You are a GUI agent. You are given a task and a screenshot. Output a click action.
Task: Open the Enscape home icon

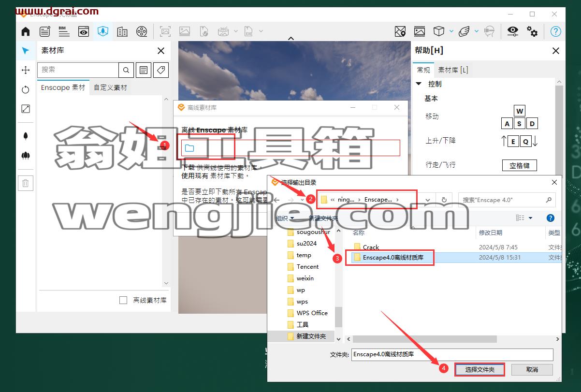26,32
